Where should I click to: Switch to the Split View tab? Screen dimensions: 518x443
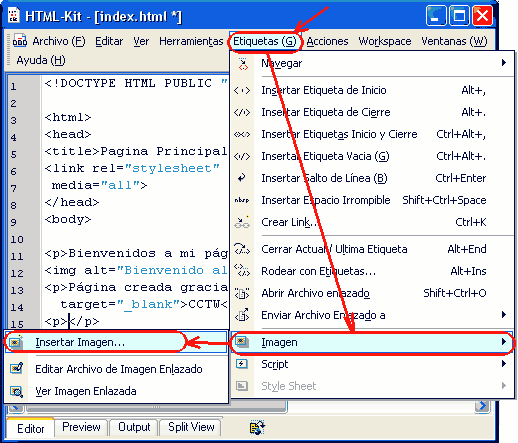191,427
